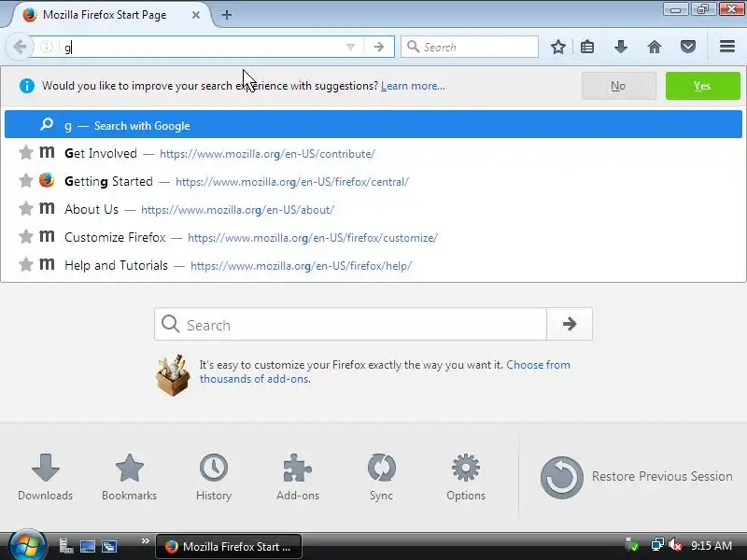Click Restore Previous Session
747x560 pixels.
pos(637,477)
